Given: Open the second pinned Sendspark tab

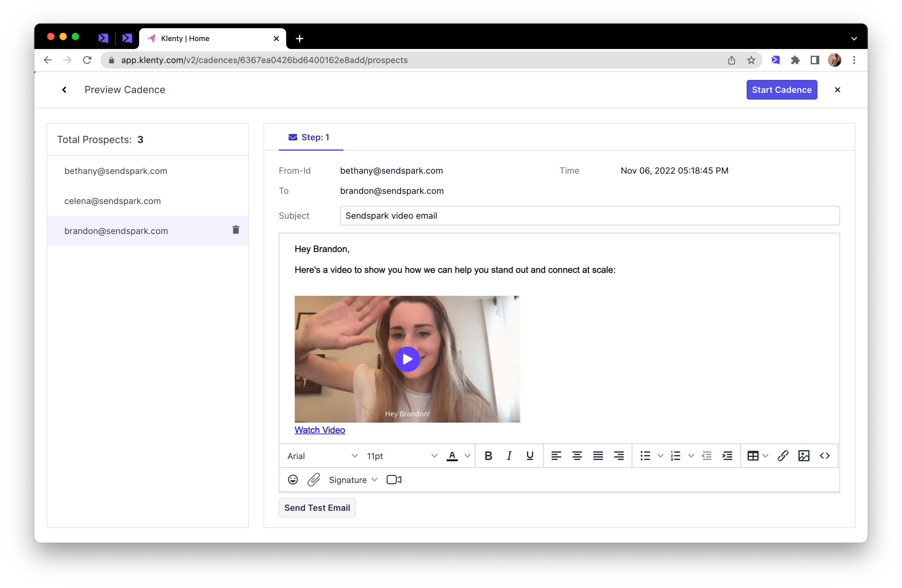Looking at the screenshot, I should point(127,38).
